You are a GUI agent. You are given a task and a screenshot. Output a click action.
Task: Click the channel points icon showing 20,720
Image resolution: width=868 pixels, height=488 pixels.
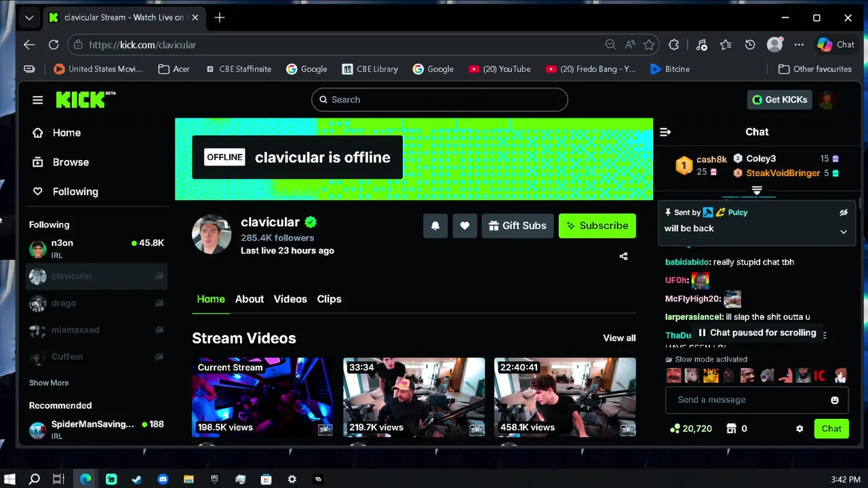[x=675, y=428]
